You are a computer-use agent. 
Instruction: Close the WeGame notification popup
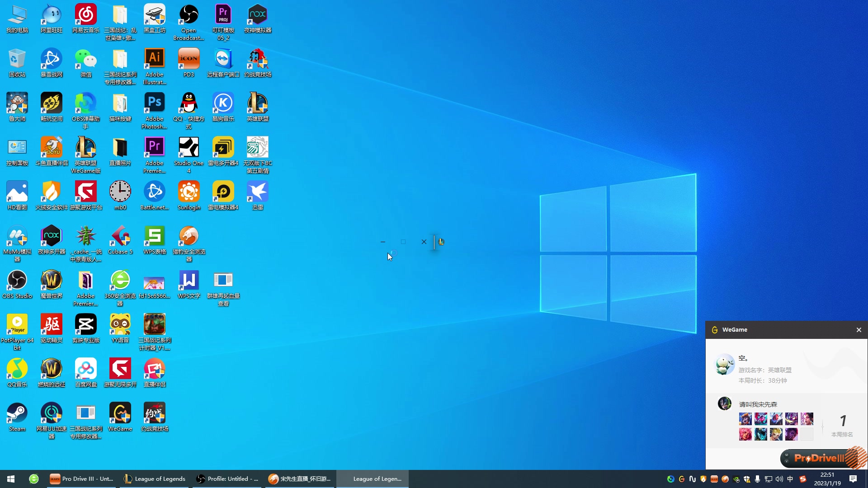point(859,330)
